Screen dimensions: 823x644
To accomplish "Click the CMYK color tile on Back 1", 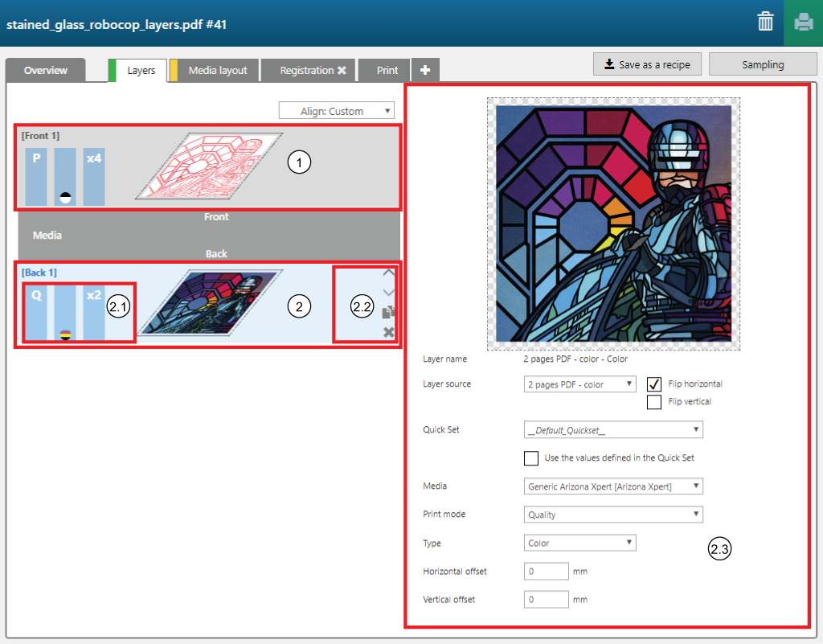I will coord(65,312).
